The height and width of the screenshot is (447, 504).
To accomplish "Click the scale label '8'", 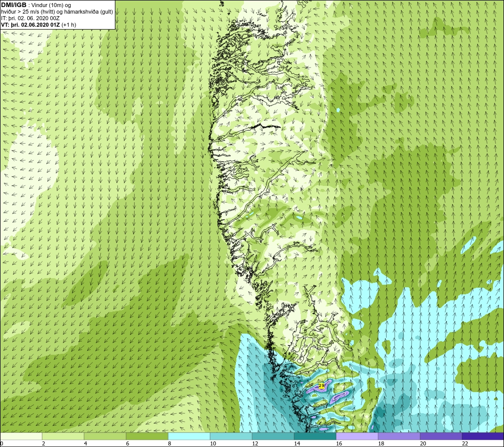I will (x=169, y=443).
